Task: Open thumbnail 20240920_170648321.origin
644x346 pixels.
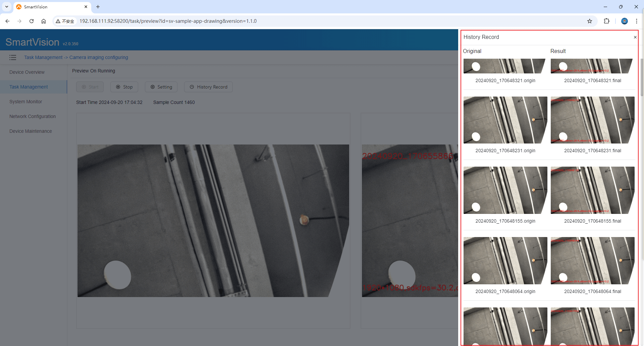Action: [505, 66]
